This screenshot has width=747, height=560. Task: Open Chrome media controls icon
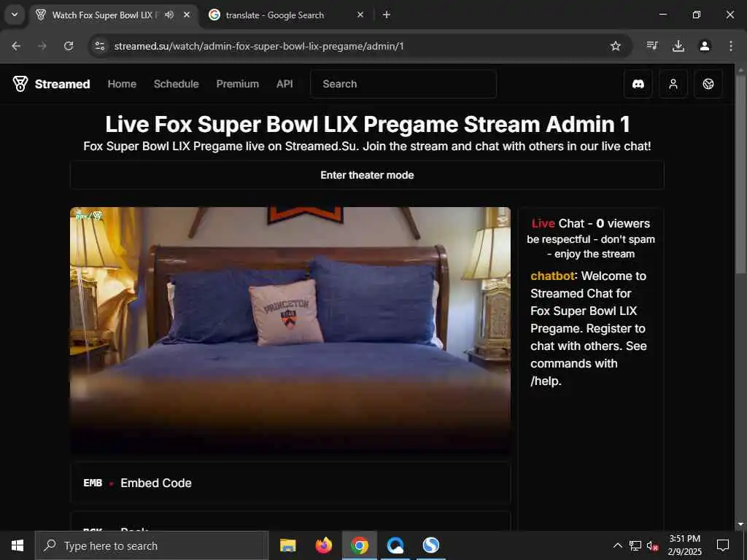click(x=652, y=46)
